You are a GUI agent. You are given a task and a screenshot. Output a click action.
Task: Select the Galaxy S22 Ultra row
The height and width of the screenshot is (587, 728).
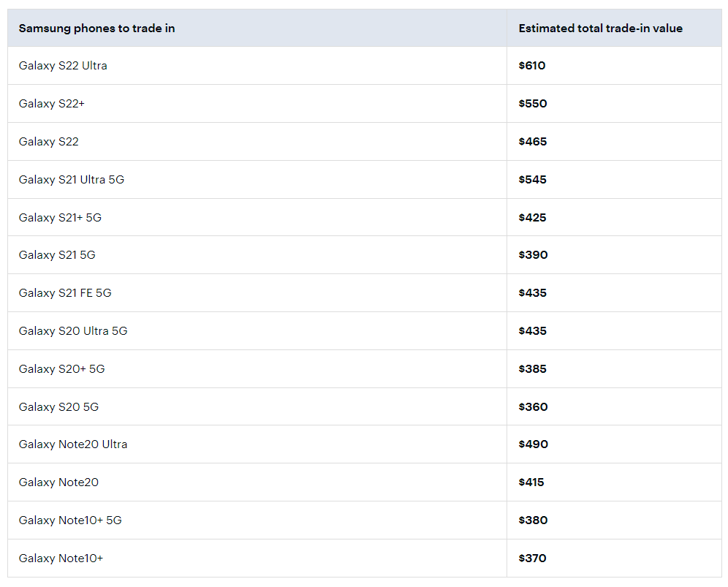click(x=365, y=66)
